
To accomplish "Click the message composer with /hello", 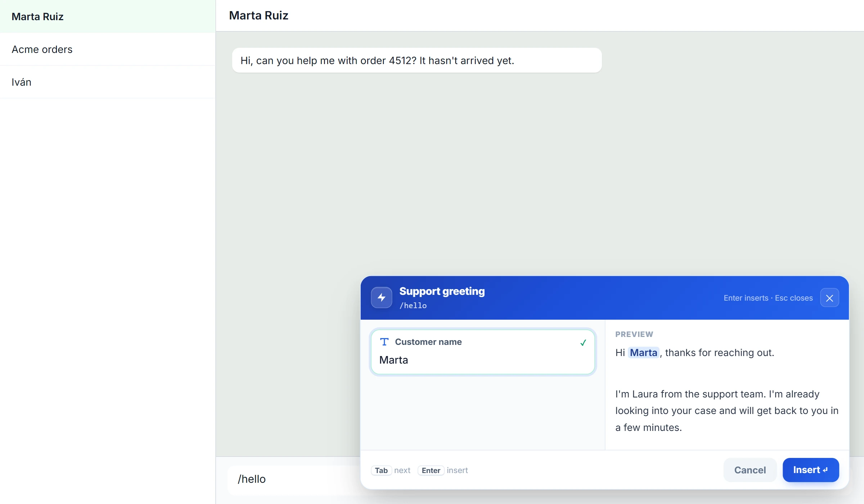I will (x=293, y=479).
